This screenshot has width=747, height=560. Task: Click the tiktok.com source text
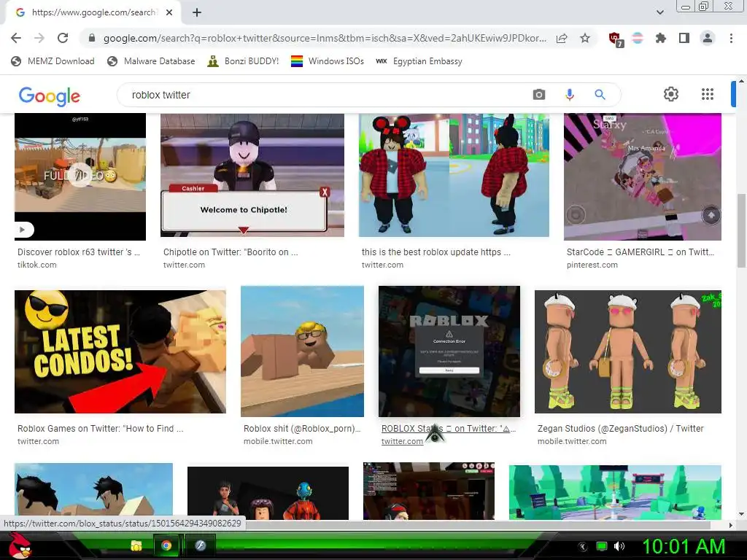[x=36, y=265]
